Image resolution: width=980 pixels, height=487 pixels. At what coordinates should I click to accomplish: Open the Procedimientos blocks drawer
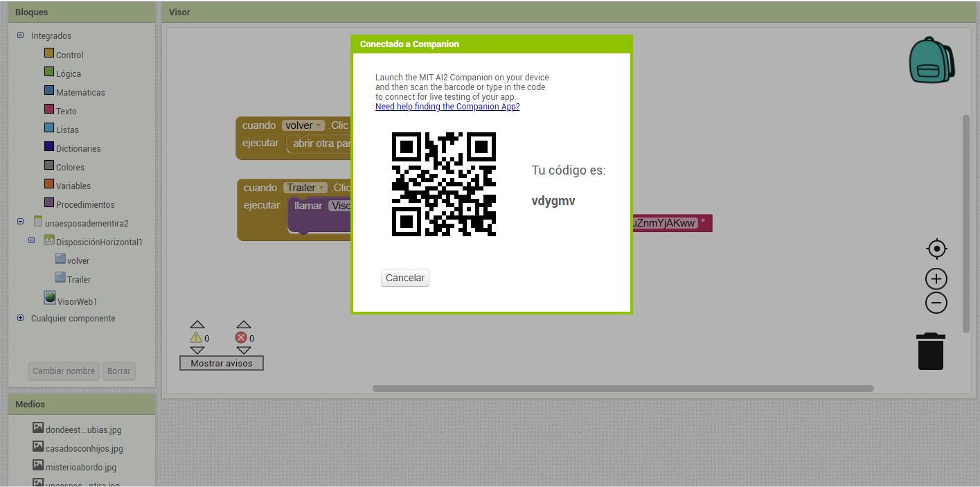click(x=85, y=204)
